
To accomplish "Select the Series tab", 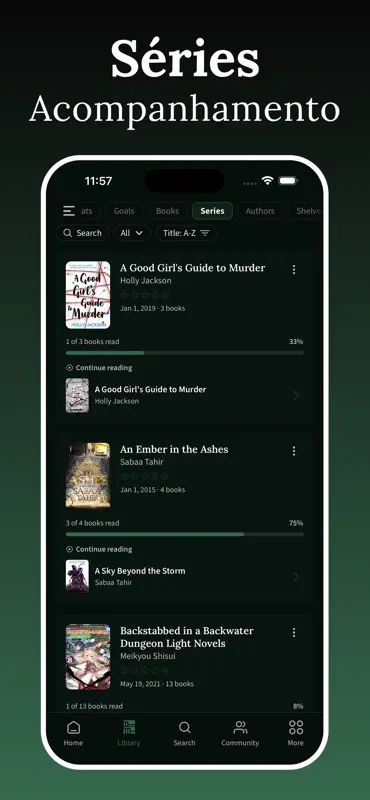I will point(212,211).
